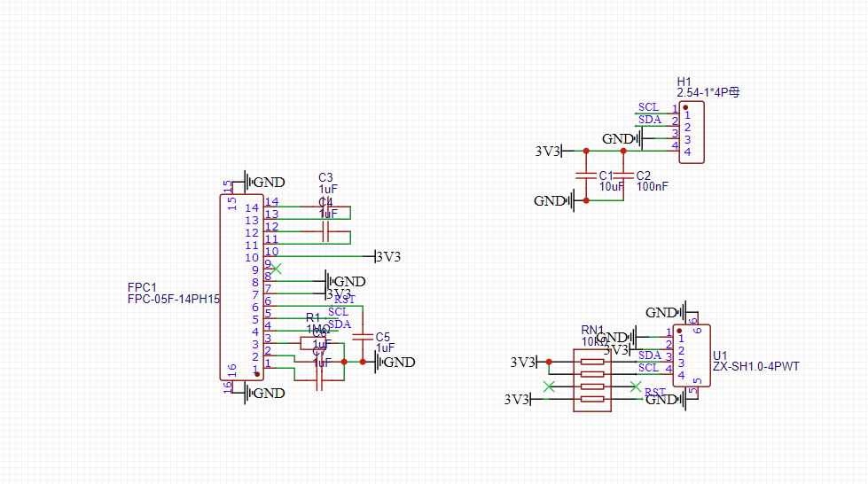The image size is (868, 484).
Task: Select the SCL net label at H1 pin 1
Action: click(x=648, y=107)
